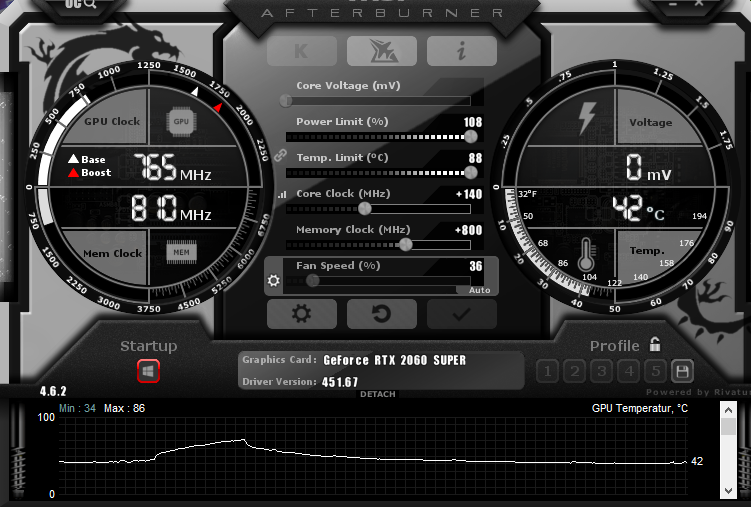Screen dimensions: 751x507
Task: Launch the OC Scanner airplane icon
Action: [x=382, y=51]
